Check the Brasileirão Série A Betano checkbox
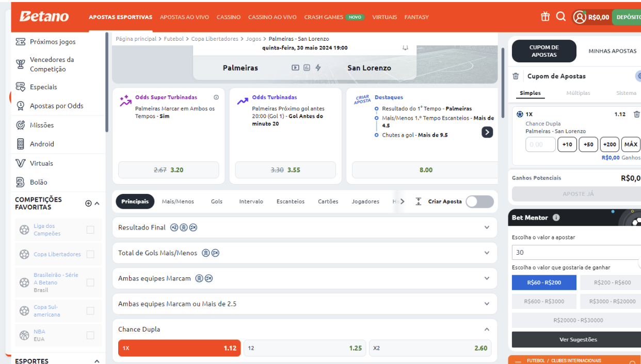Image resolution: width=641 pixels, height=364 pixels. click(x=90, y=283)
